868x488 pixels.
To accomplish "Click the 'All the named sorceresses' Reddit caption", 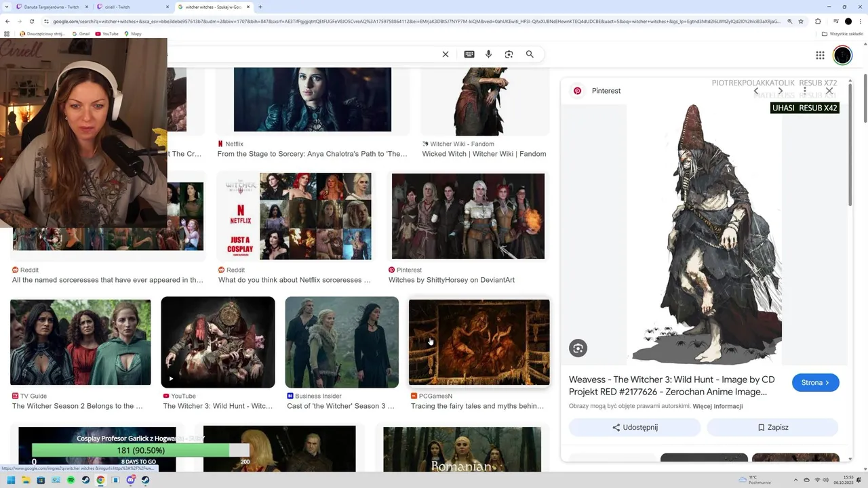I will click(x=108, y=280).
